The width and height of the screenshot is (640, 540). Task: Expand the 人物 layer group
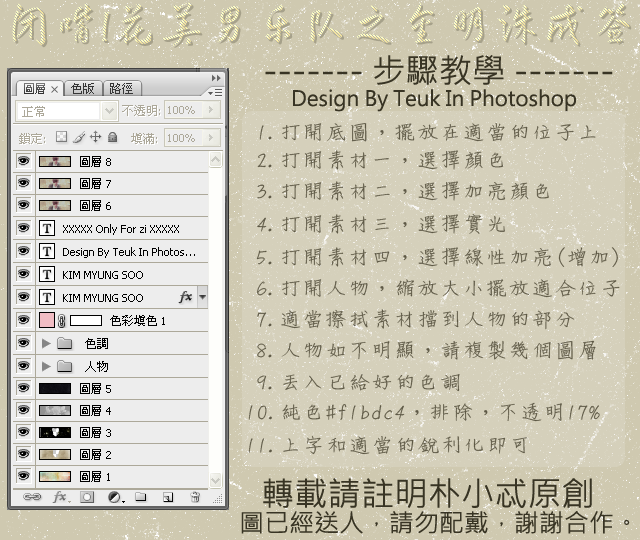(45, 366)
